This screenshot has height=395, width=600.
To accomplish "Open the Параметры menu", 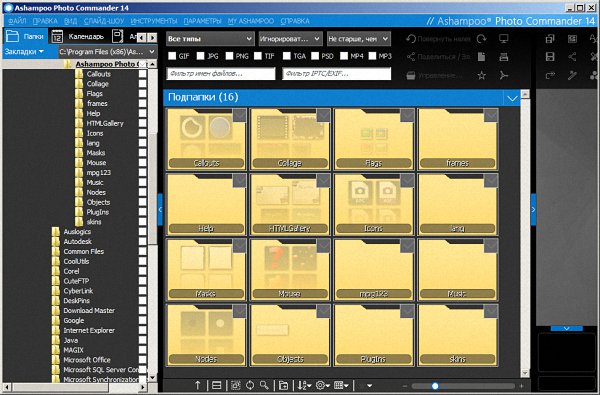I will 202,21.
